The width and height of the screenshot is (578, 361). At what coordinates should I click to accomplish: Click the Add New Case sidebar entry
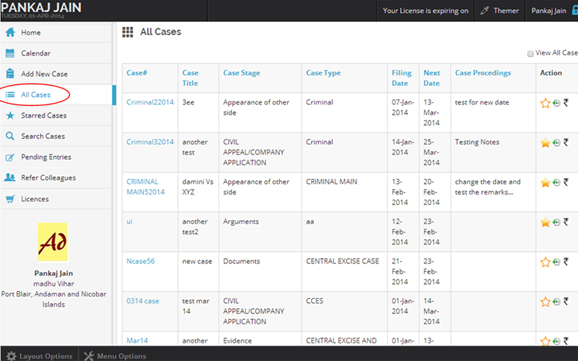(x=56, y=74)
